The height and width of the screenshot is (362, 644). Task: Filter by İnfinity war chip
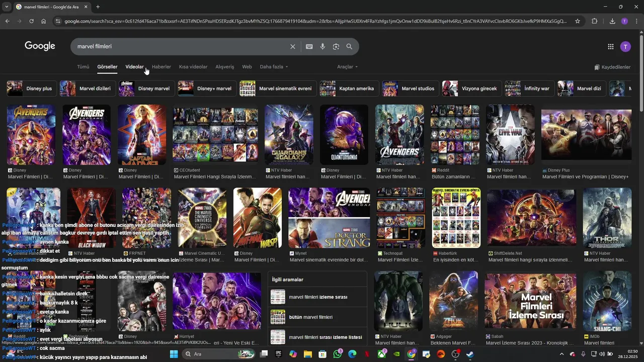point(529,88)
